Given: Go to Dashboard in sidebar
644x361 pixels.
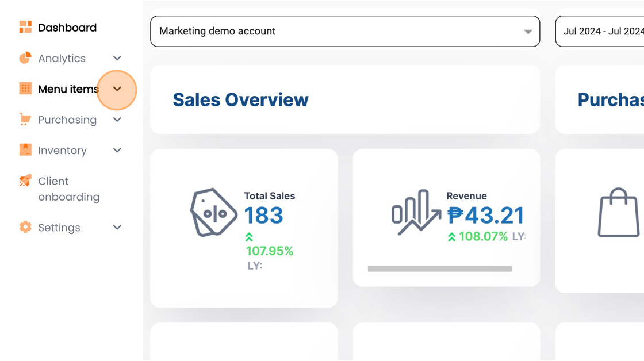Looking at the screenshot, I should pyautogui.click(x=67, y=28).
